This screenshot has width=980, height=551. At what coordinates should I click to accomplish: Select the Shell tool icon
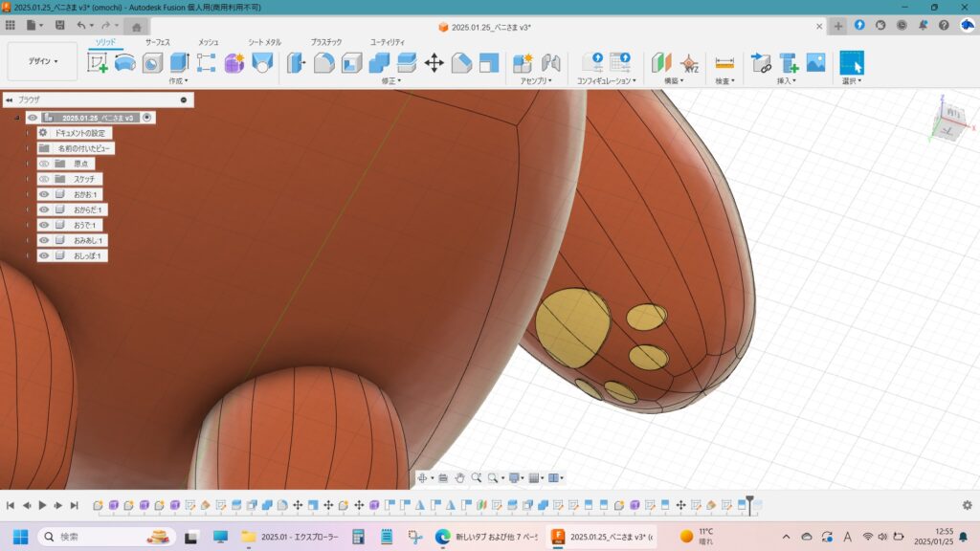pos(352,63)
